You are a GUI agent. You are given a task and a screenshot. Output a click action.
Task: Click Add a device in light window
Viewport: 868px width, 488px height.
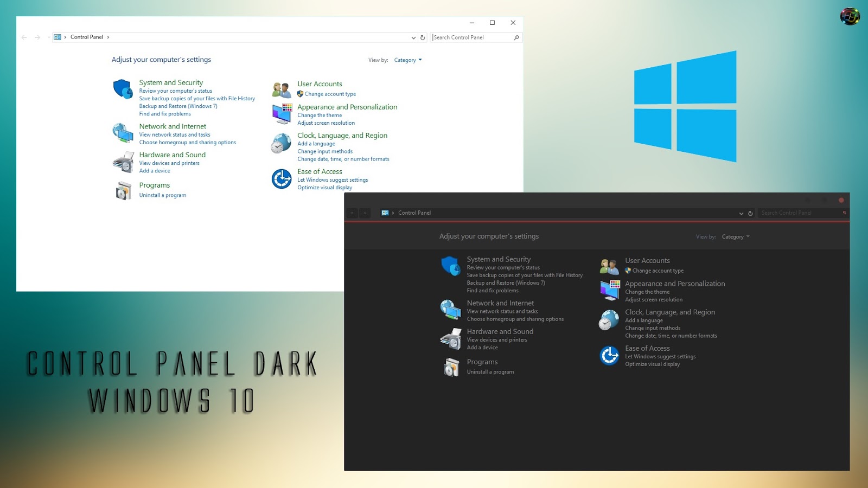click(155, 171)
